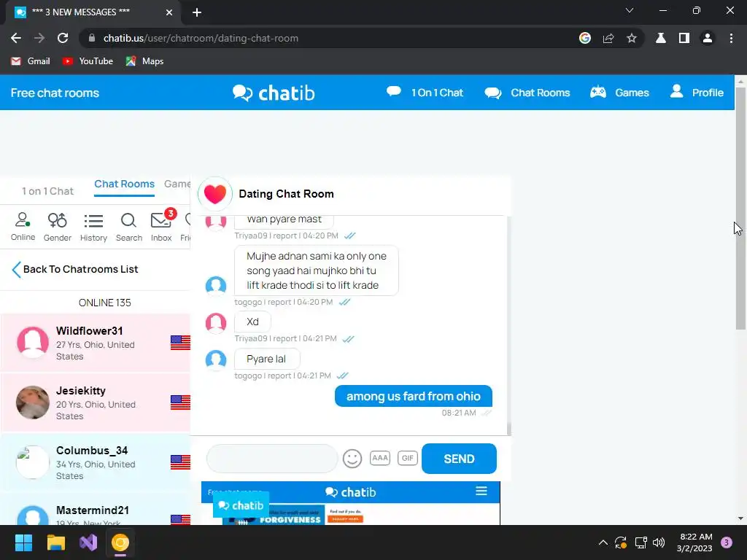Click the message input field
The image size is (747, 560).
pos(272,459)
